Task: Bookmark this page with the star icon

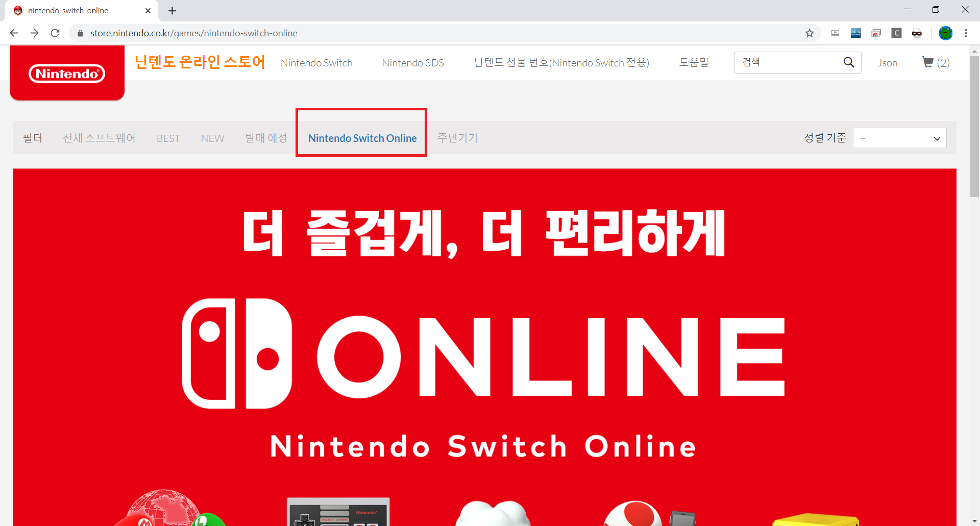Action: [810, 33]
